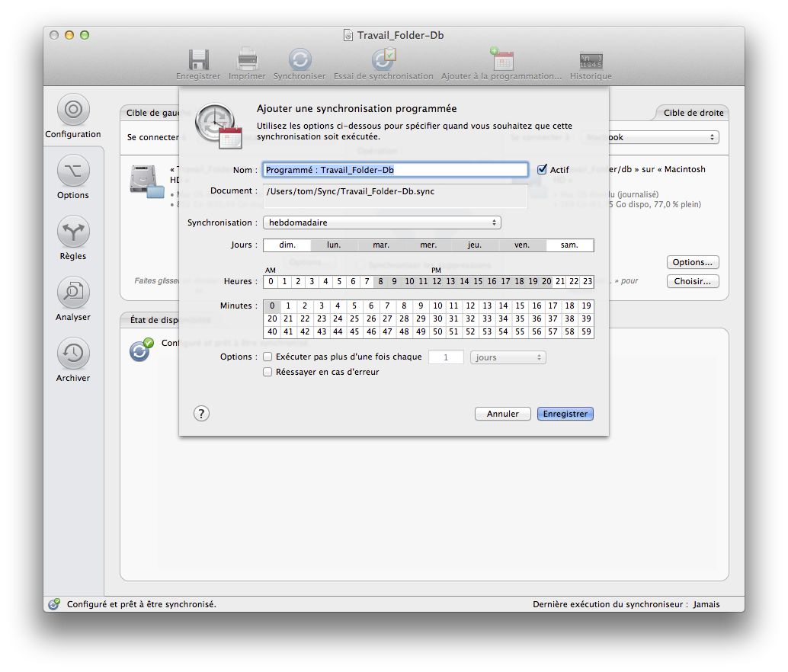
Task: Toggle the sam. day button
Action: pyautogui.click(x=569, y=245)
